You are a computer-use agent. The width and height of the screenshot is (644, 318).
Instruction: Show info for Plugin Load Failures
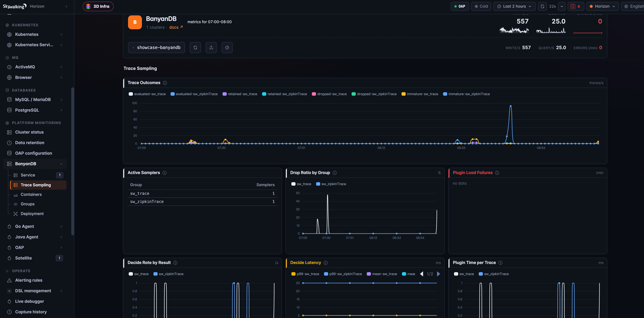[x=497, y=173]
